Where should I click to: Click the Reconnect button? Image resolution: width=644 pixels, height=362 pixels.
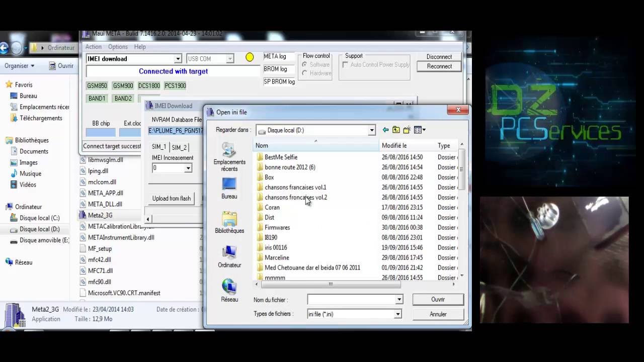pos(439,66)
